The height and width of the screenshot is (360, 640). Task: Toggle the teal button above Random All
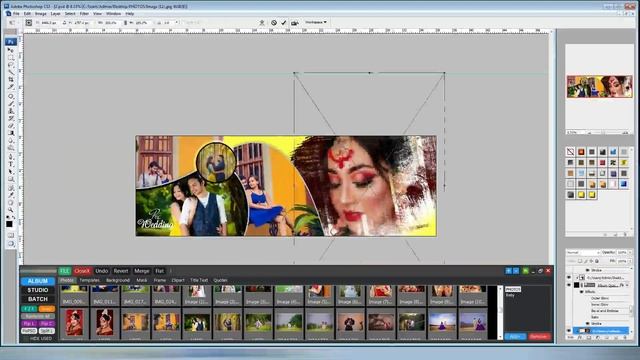pos(29,309)
